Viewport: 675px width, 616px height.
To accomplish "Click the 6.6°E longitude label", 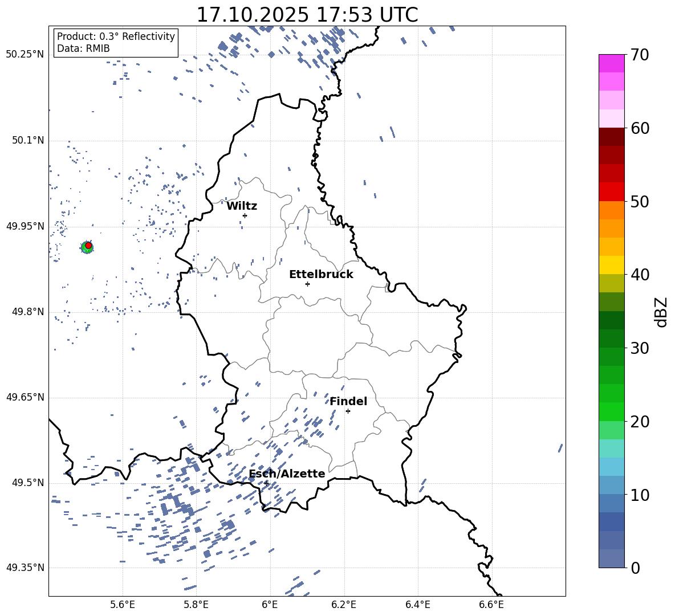I will [x=491, y=605].
